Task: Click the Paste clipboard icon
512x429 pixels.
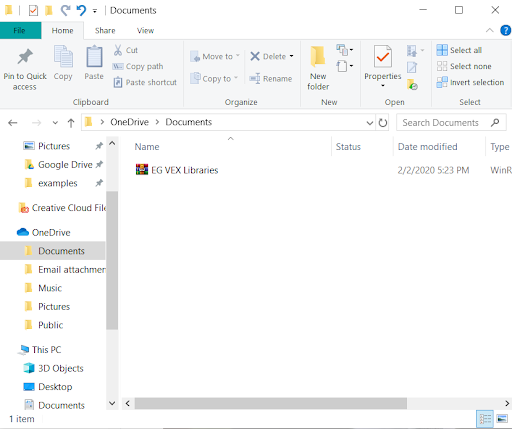Action: [94, 56]
